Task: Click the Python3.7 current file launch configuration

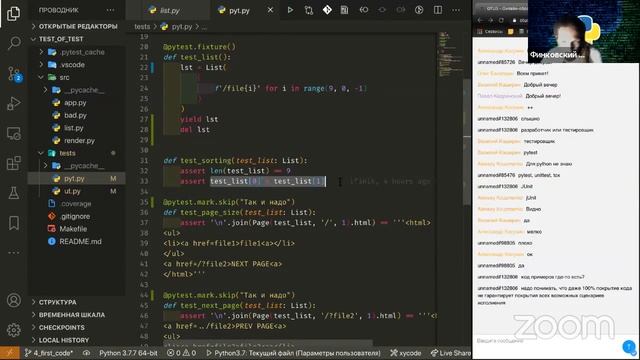Action: tap(293, 353)
